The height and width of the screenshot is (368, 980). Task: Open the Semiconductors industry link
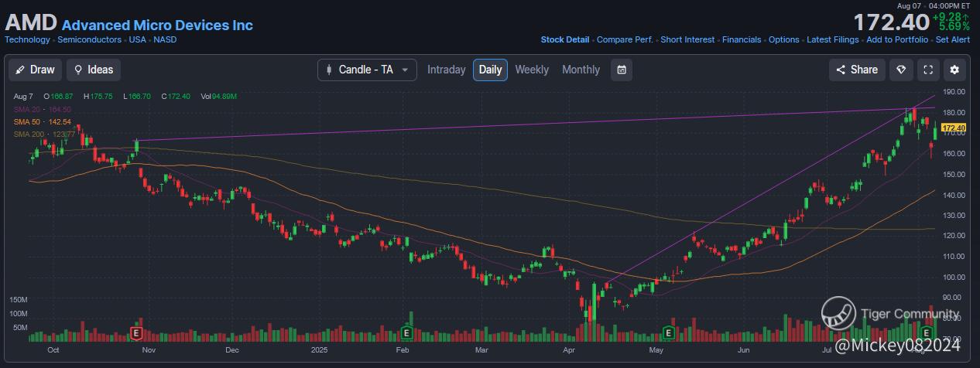[x=90, y=39]
